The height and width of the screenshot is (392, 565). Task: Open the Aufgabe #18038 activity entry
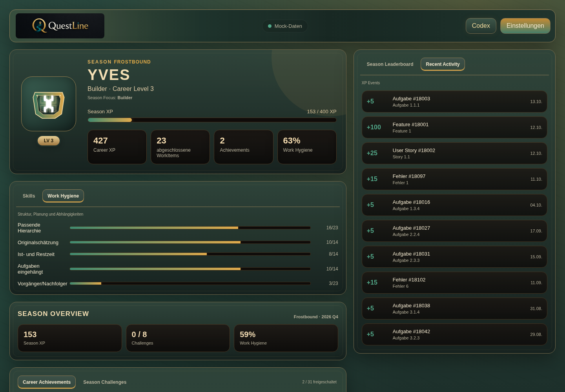454,309
